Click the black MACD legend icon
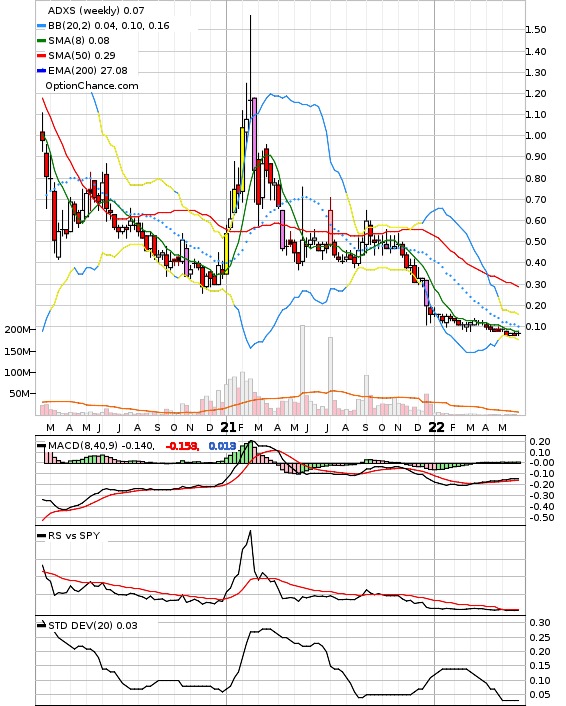The image size is (566, 706). pyautogui.click(x=41, y=446)
